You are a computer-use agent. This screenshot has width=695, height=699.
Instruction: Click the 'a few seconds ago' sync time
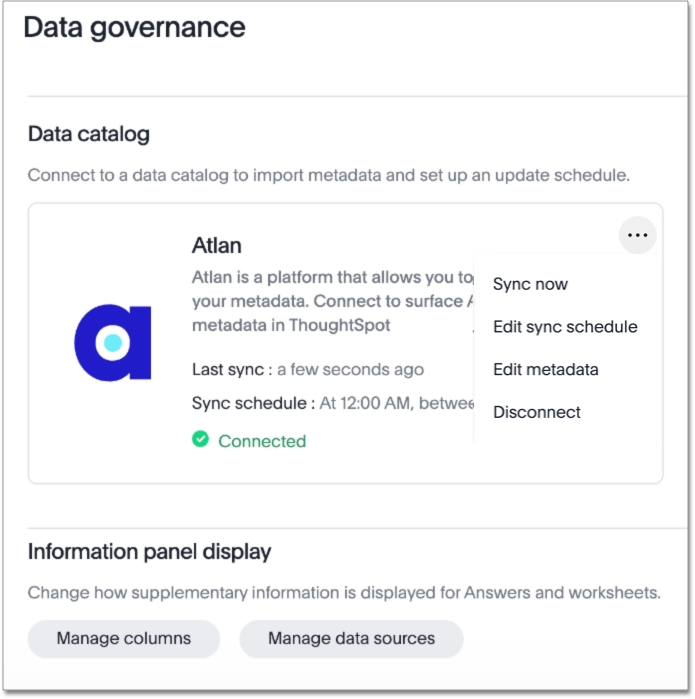click(350, 369)
